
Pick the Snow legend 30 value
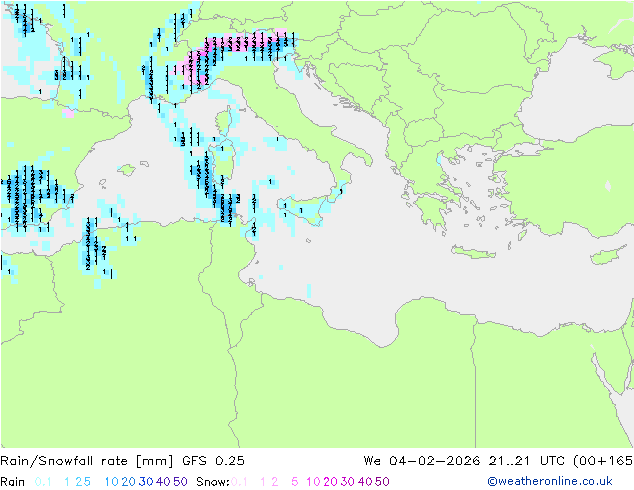click(x=348, y=482)
